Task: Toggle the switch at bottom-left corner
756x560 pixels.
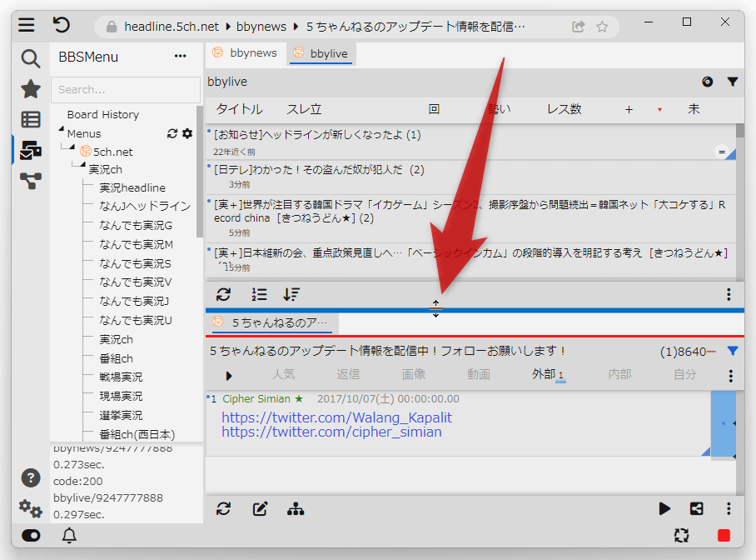Action: point(31,535)
